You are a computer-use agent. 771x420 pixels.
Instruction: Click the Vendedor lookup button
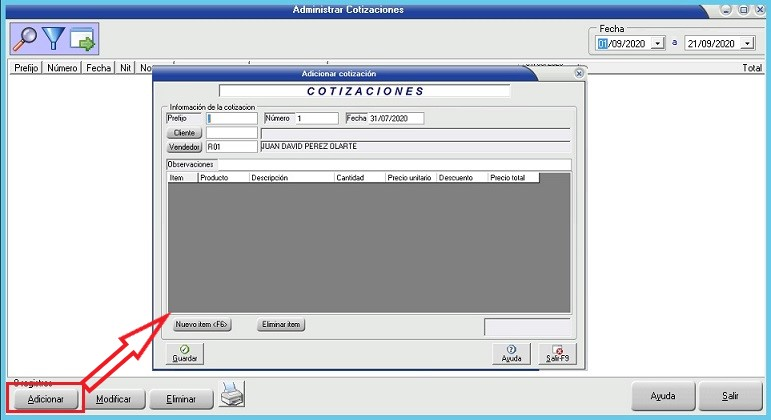184,146
